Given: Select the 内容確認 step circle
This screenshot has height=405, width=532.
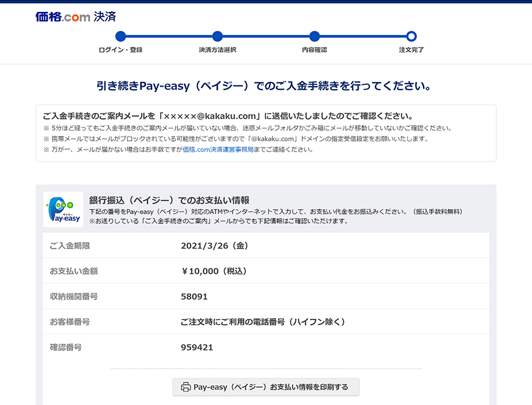Looking at the screenshot, I should pyautogui.click(x=314, y=37).
